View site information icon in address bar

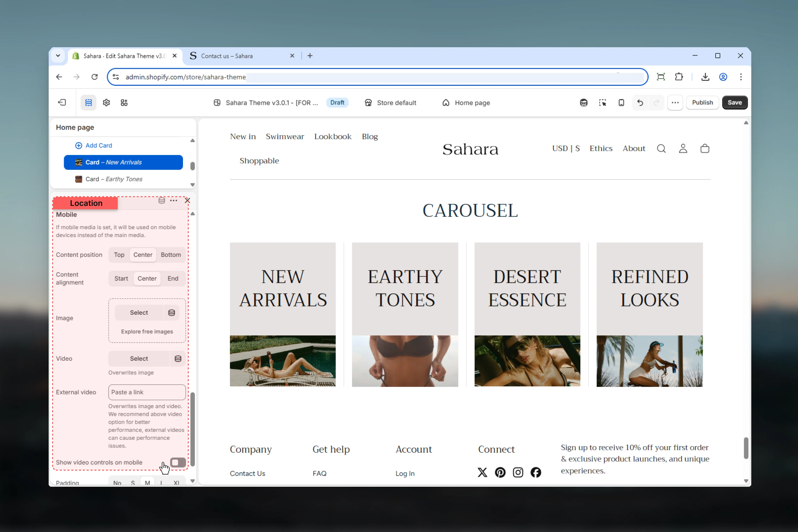point(116,77)
